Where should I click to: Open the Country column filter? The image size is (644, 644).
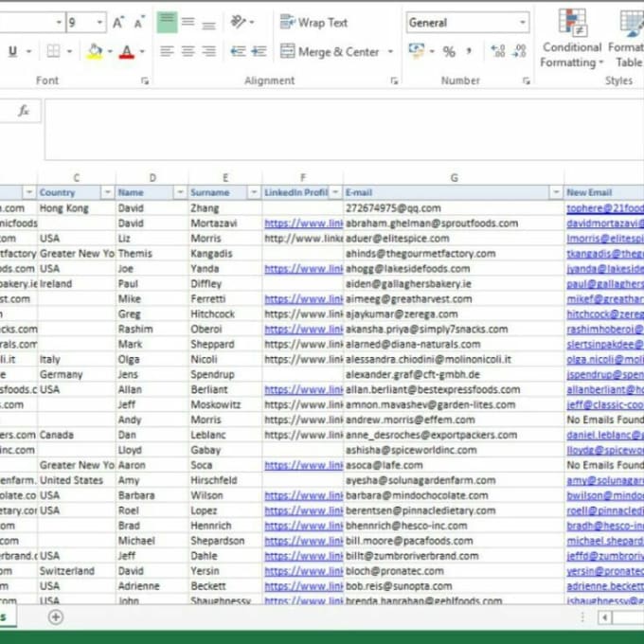point(107,192)
